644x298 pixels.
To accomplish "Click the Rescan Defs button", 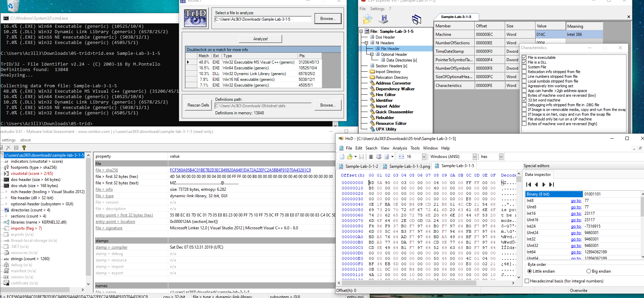I will (198, 105).
